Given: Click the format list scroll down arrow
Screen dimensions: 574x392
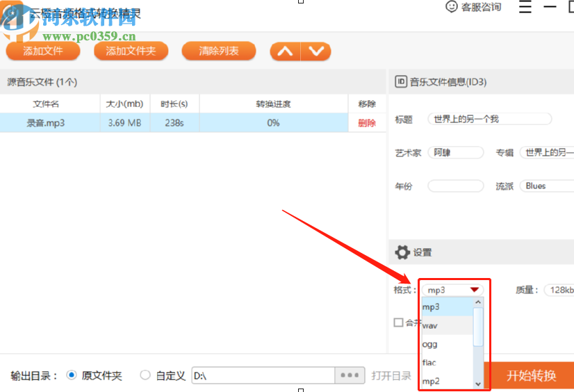Looking at the screenshot, I should [478, 384].
